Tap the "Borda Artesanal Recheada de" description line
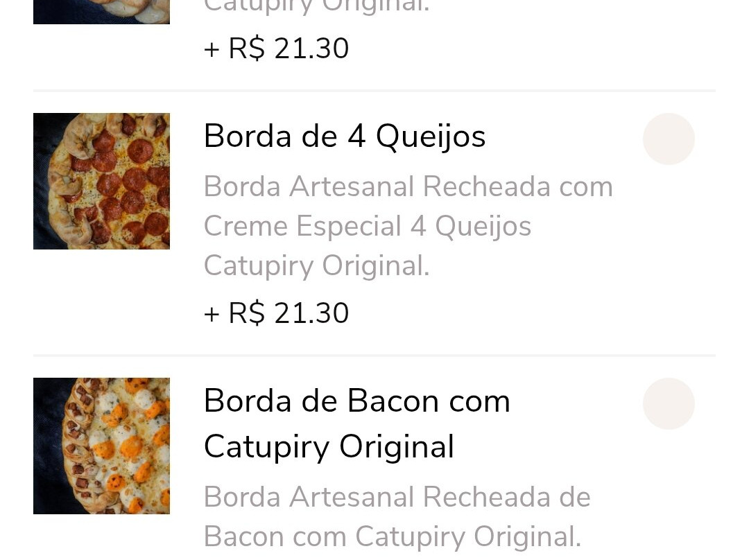 (397, 497)
